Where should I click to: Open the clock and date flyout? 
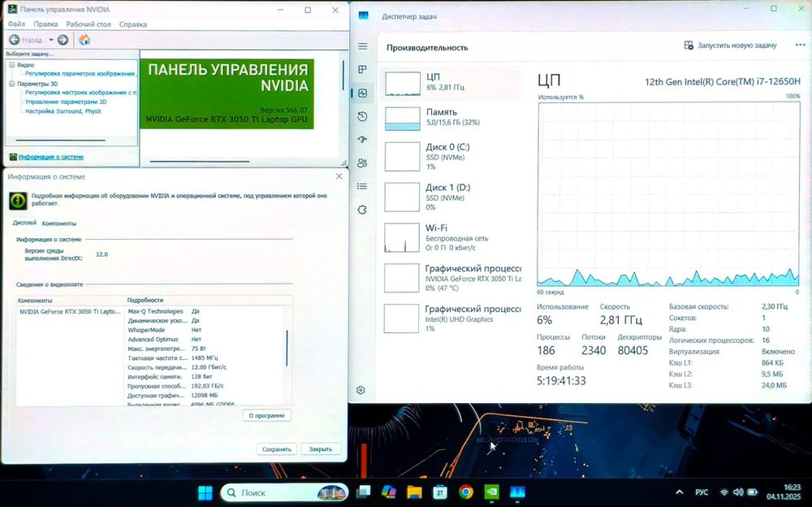[784, 492]
